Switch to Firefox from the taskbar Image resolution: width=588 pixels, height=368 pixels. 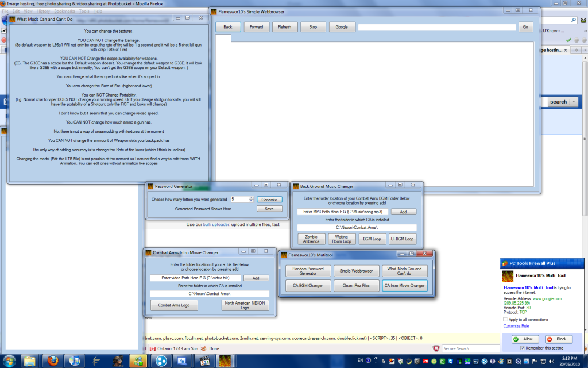point(53,361)
